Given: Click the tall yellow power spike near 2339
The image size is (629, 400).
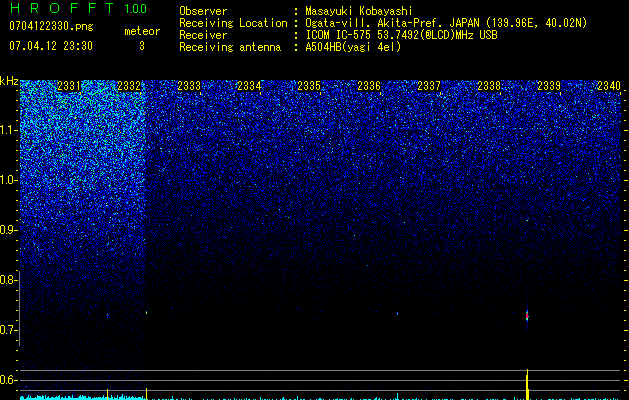Looking at the screenshot, I should [527, 384].
